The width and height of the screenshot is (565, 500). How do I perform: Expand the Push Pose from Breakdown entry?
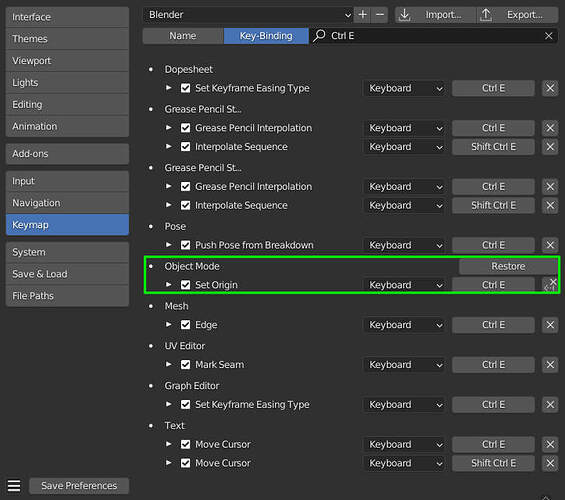click(x=168, y=245)
